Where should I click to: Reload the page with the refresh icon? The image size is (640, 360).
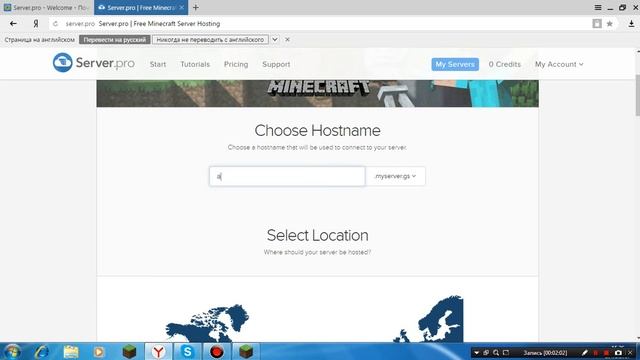tap(56, 24)
